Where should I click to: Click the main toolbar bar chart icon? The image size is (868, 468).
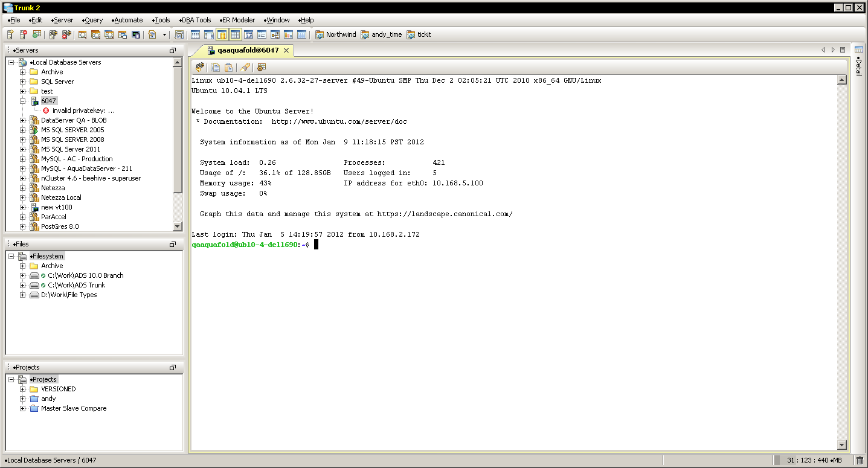(x=288, y=34)
